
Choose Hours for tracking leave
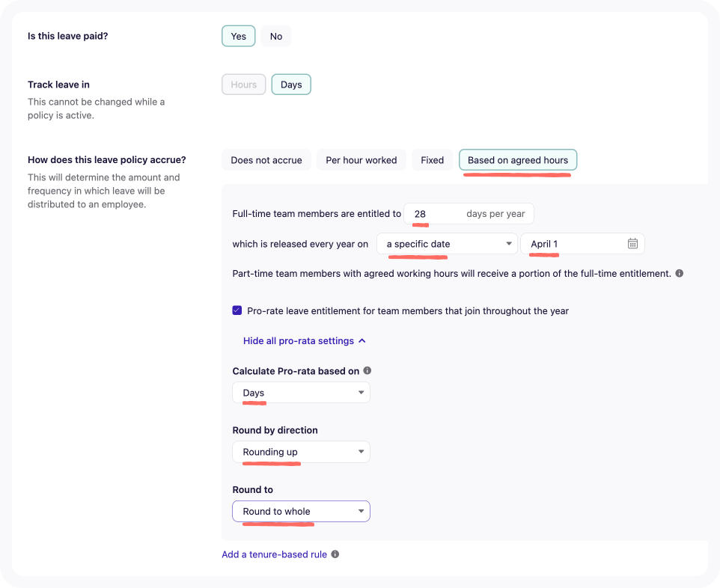pyautogui.click(x=243, y=85)
